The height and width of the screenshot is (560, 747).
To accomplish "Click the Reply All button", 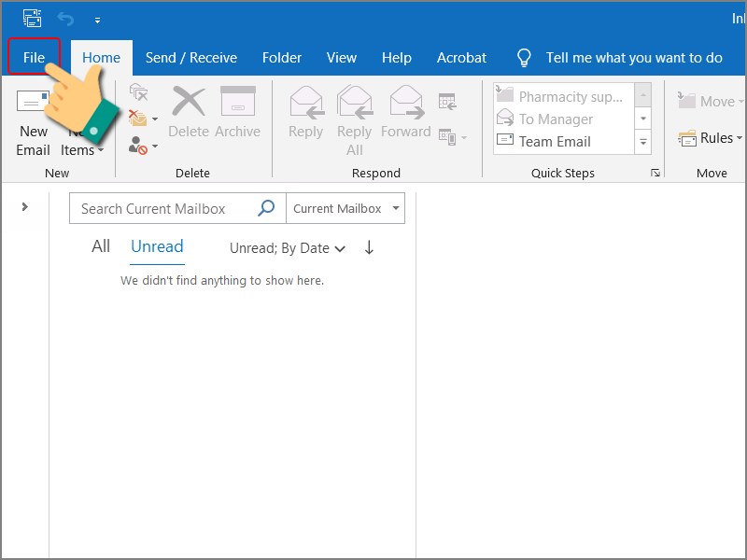I will tap(355, 121).
